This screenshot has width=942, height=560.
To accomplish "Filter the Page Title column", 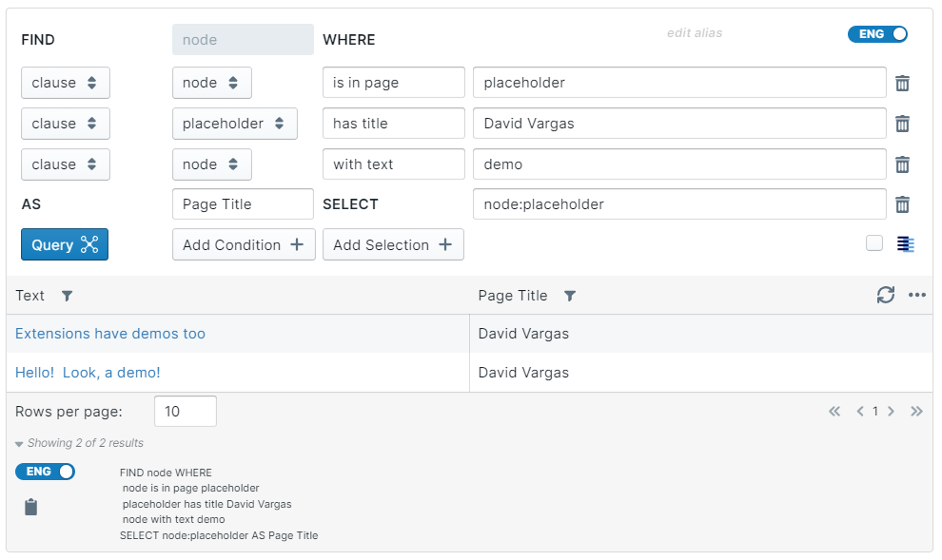I will [569, 296].
